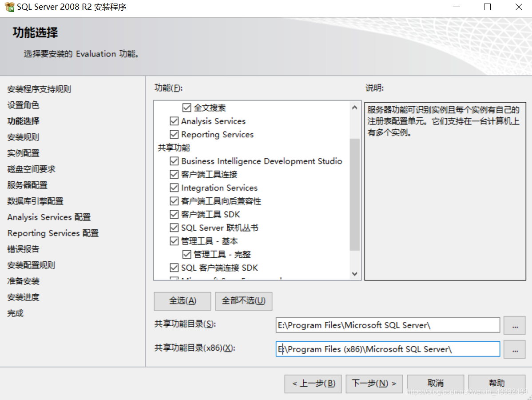Select 安装进度 step in sidebar
Screen dimensions: 532x400
23,297
